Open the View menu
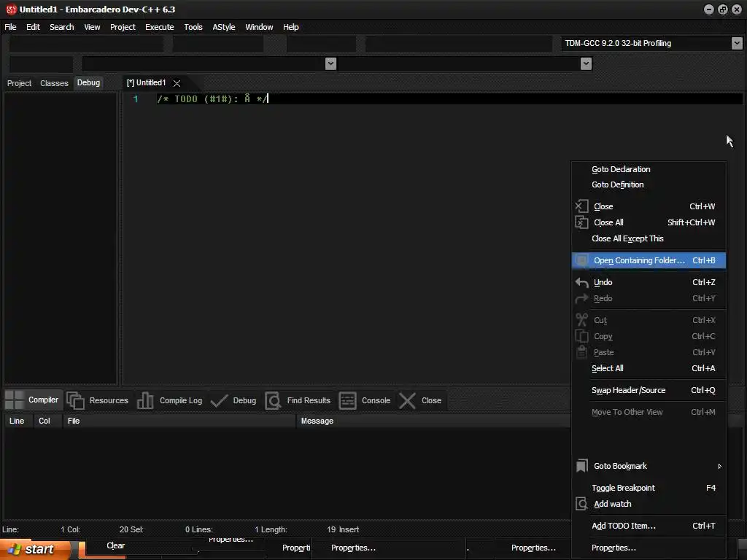747x560 pixels. [x=92, y=27]
